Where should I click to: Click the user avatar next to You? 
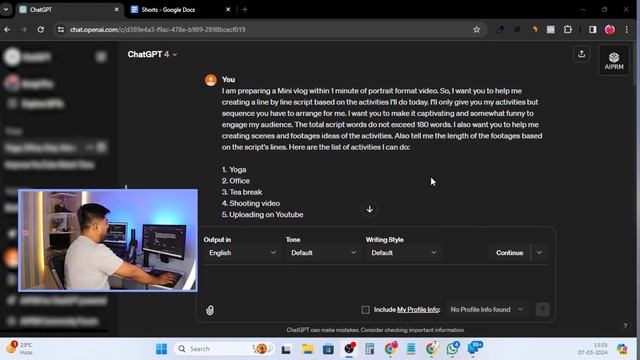211,80
